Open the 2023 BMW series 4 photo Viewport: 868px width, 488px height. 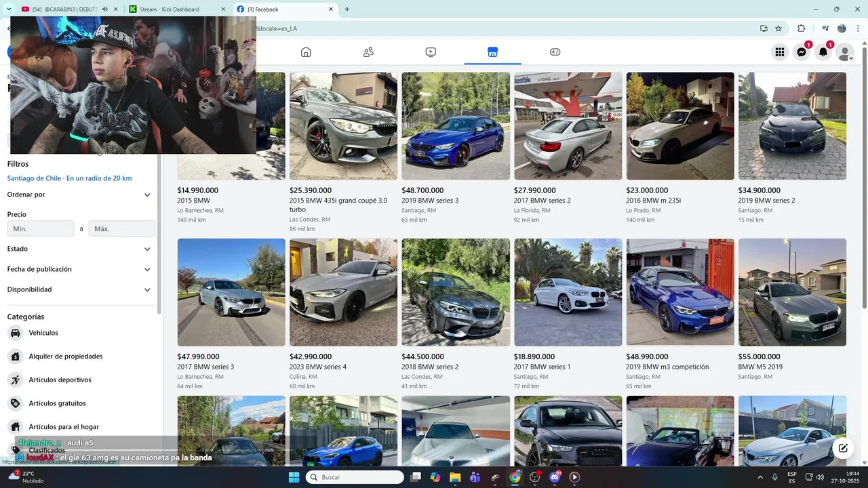pos(344,292)
